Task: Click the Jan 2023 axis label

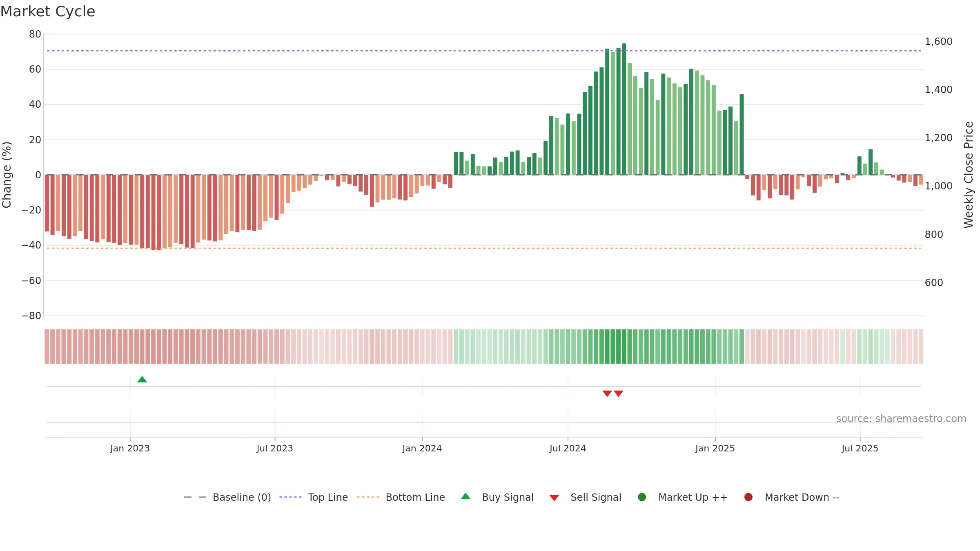Action: coord(130,449)
